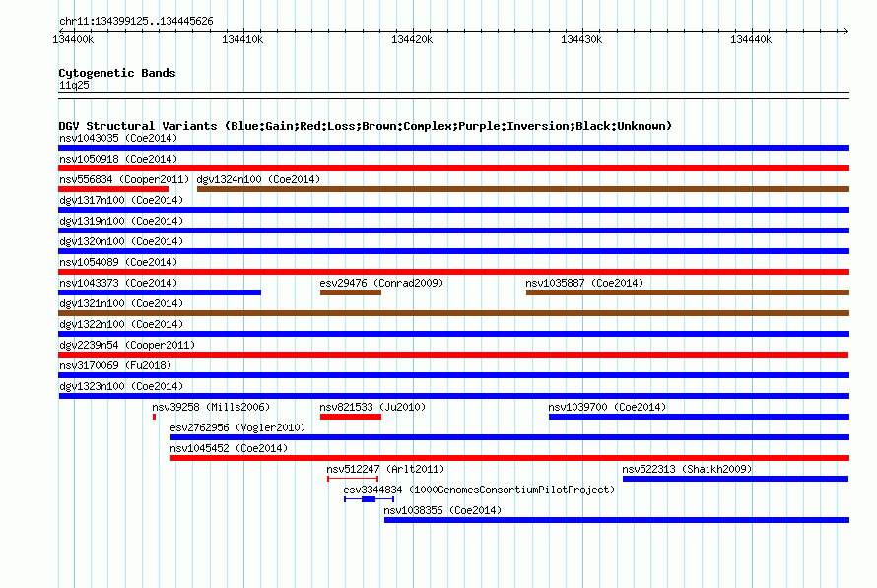The height and width of the screenshot is (588, 877).
Task: Select the dgv1321n100 (Coe2014) label
Action: click(x=121, y=303)
